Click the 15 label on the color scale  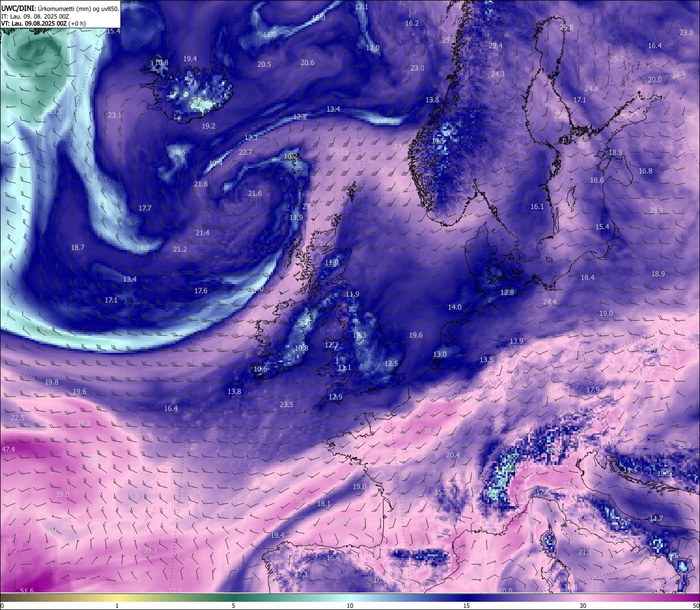click(466, 606)
